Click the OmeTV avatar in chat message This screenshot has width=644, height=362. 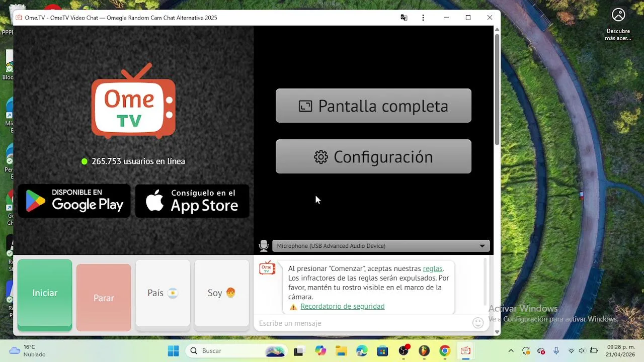pos(267,268)
